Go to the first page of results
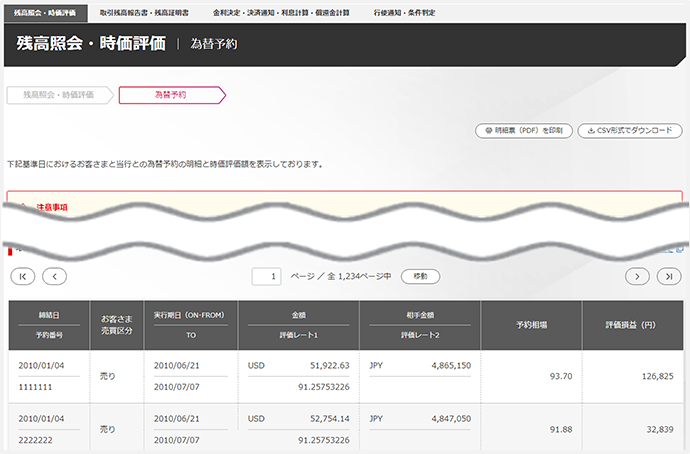The width and height of the screenshot is (690, 454). (23, 276)
